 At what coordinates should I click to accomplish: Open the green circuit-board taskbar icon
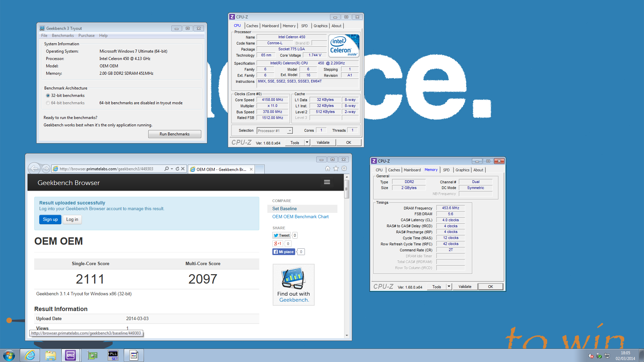click(x=92, y=355)
